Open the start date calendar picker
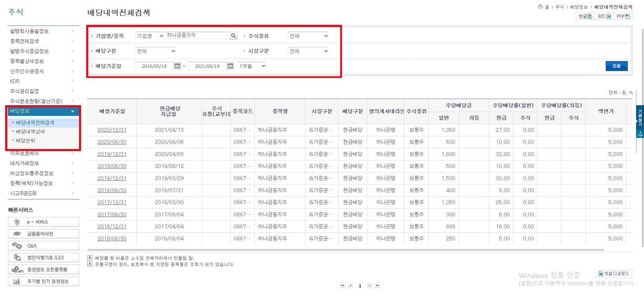Image resolution: width=644 pixels, height=298 pixels. tap(177, 66)
